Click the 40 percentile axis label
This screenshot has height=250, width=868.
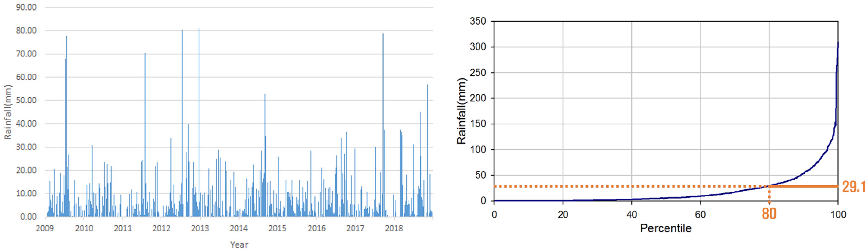pos(631,215)
